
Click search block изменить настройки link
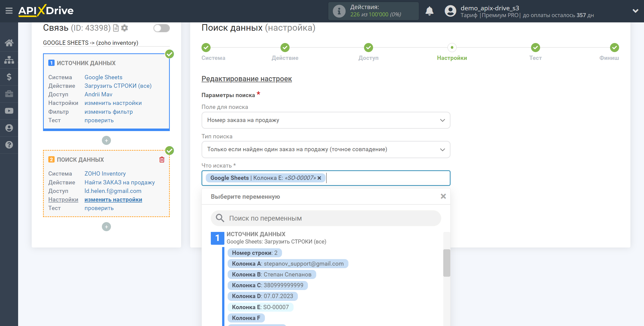tap(113, 199)
